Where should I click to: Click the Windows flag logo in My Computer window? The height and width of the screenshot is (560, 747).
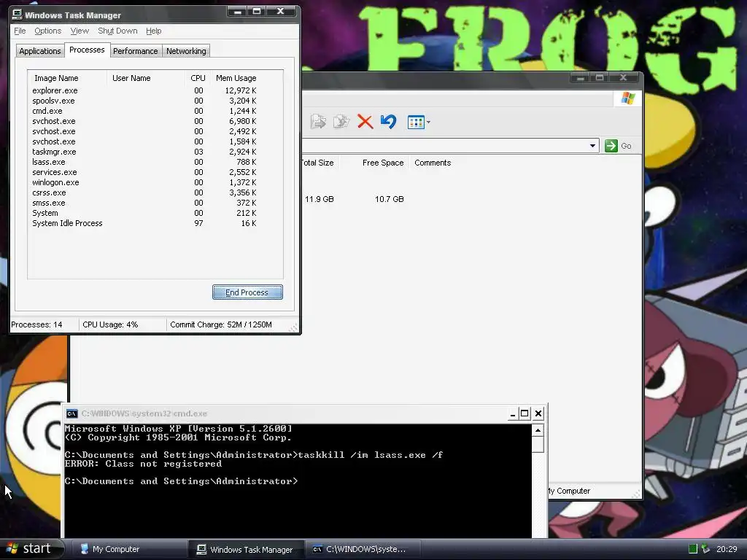tap(628, 98)
